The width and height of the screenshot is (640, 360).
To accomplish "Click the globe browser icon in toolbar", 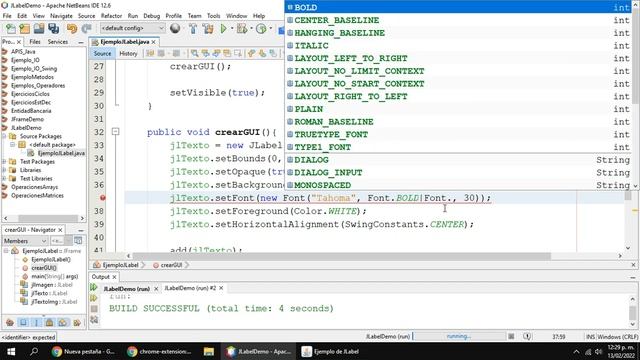I will (x=175, y=28).
